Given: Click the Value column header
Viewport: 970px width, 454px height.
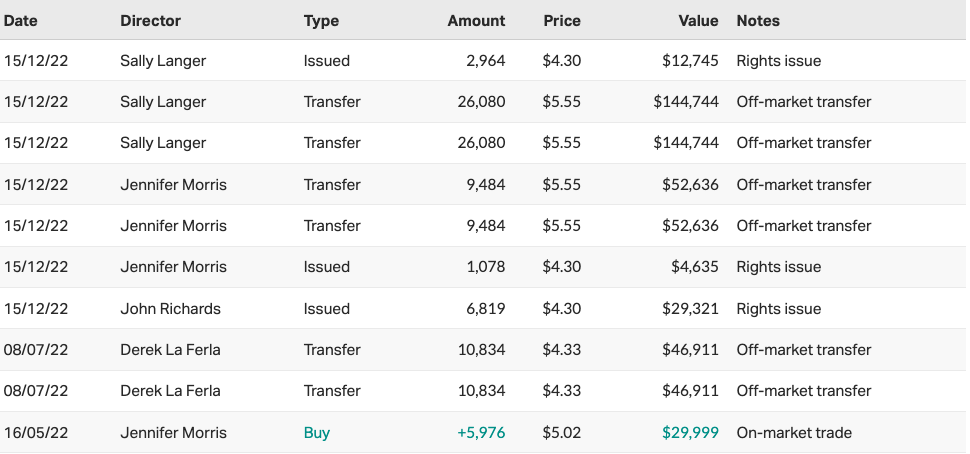Looking at the screenshot, I should coord(697,20).
